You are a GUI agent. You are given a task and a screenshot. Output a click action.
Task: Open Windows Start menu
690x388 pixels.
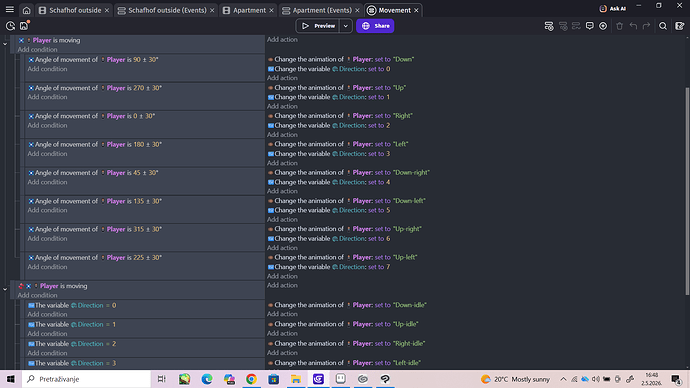pos(11,379)
